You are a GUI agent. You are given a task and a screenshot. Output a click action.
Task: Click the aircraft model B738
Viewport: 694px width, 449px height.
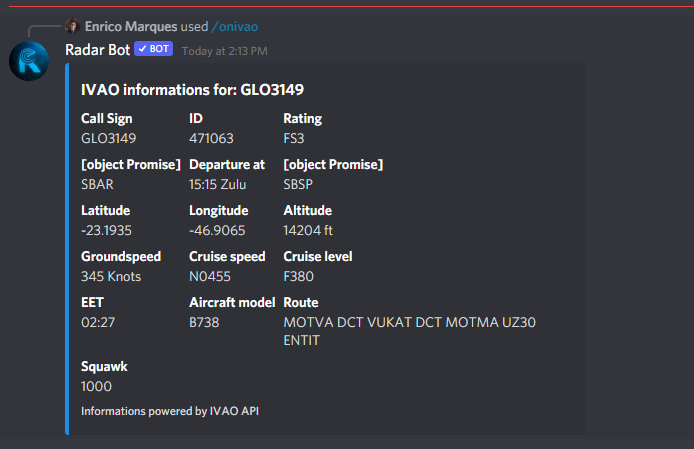[204, 323]
